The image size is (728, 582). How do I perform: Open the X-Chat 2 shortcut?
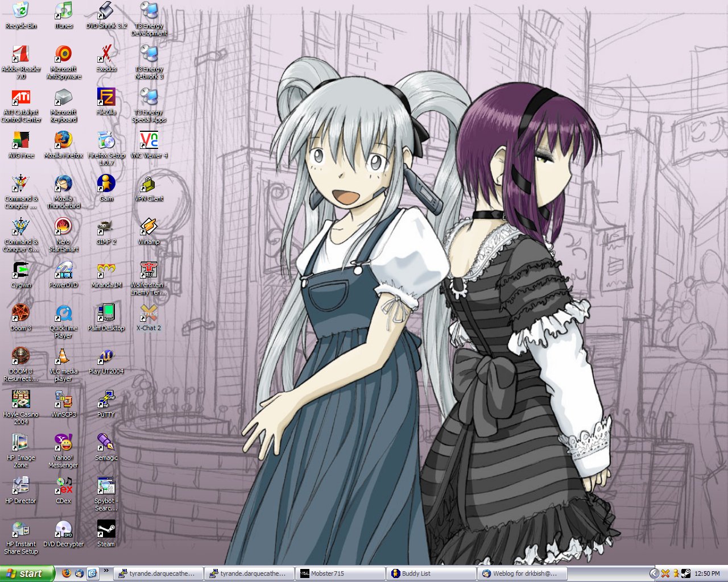[149, 318]
